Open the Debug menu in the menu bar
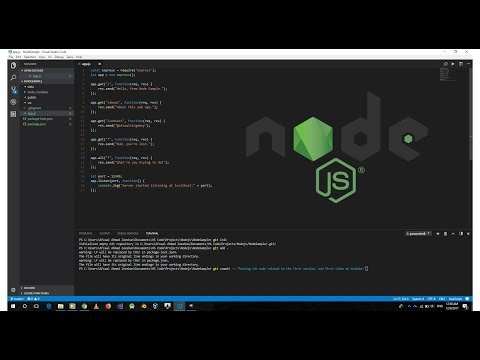The width and height of the screenshot is (480, 360). click(59, 57)
